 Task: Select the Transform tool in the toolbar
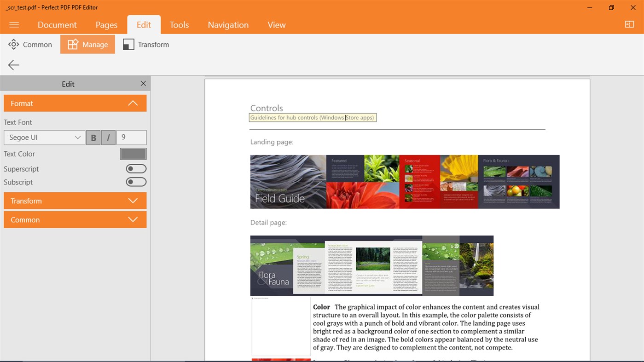145,44
